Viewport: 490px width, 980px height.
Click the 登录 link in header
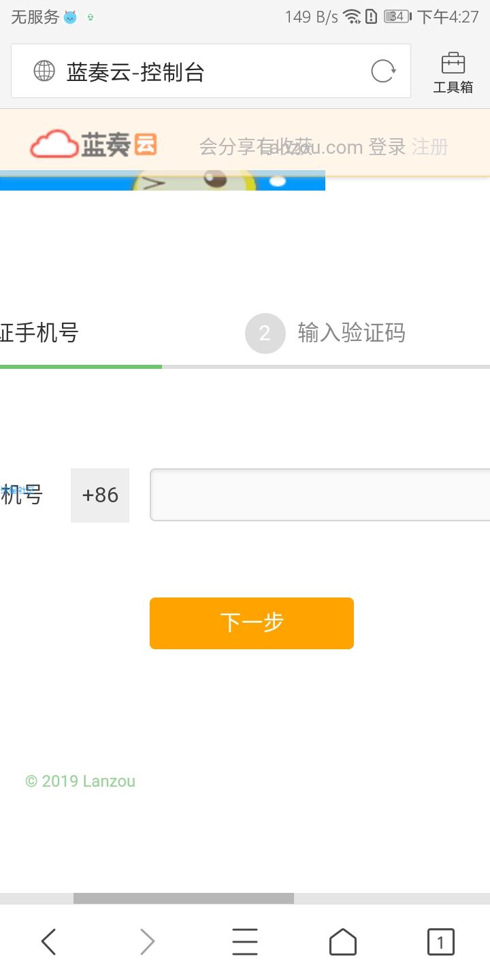(387, 146)
